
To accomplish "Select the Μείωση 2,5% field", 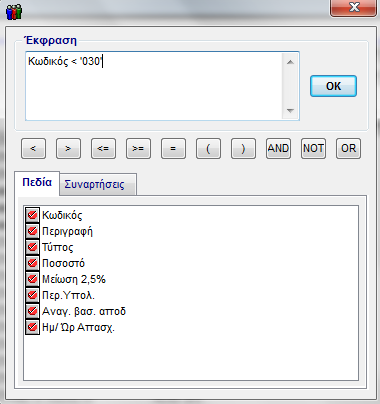I will [x=74, y=279].
